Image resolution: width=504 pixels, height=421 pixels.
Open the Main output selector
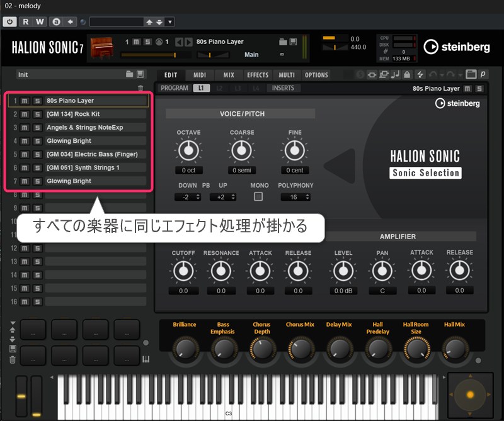coord(251,55)
